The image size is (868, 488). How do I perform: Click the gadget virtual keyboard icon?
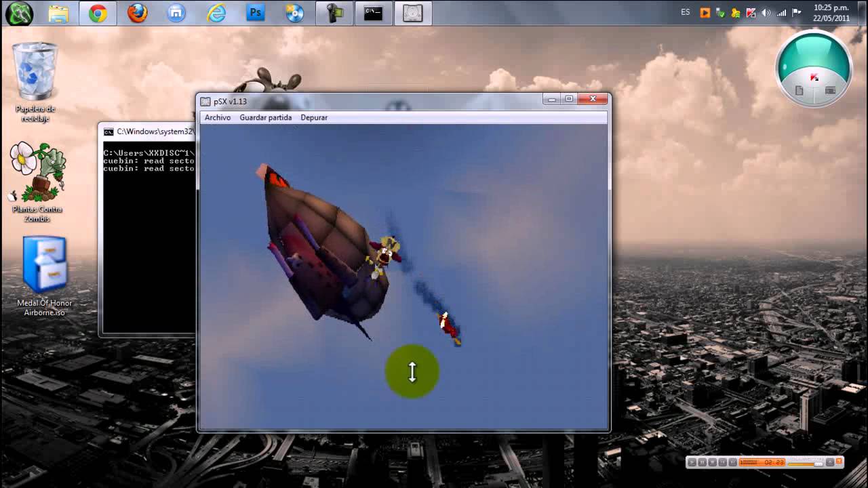pyautogui.click(x=830, y=91)
